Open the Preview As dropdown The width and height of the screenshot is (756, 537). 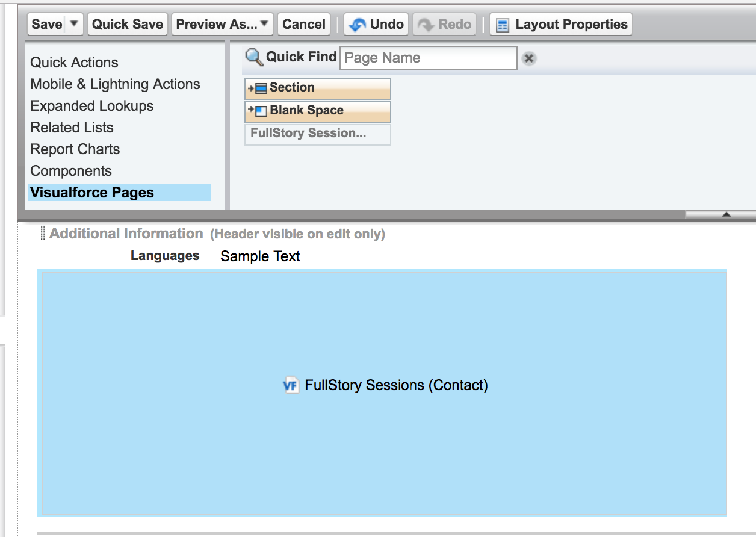(223, 25)
